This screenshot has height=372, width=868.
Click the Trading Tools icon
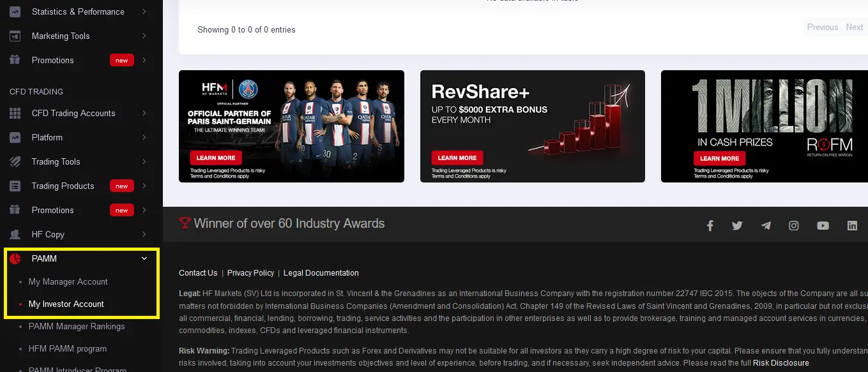[x=15, y=161]
